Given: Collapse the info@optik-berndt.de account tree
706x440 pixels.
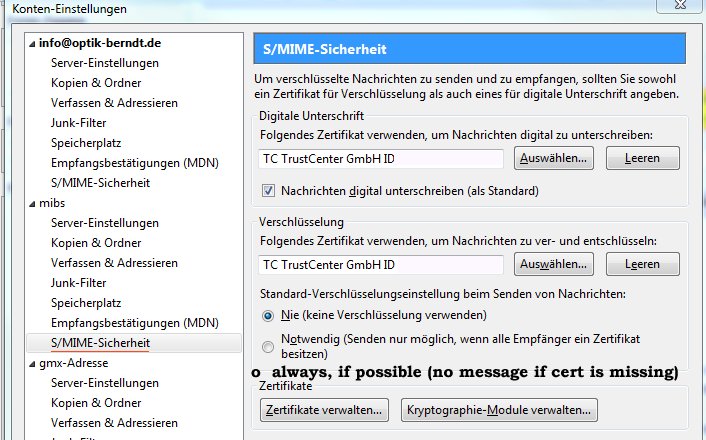Looking at the screenshot, I should 32,44.
